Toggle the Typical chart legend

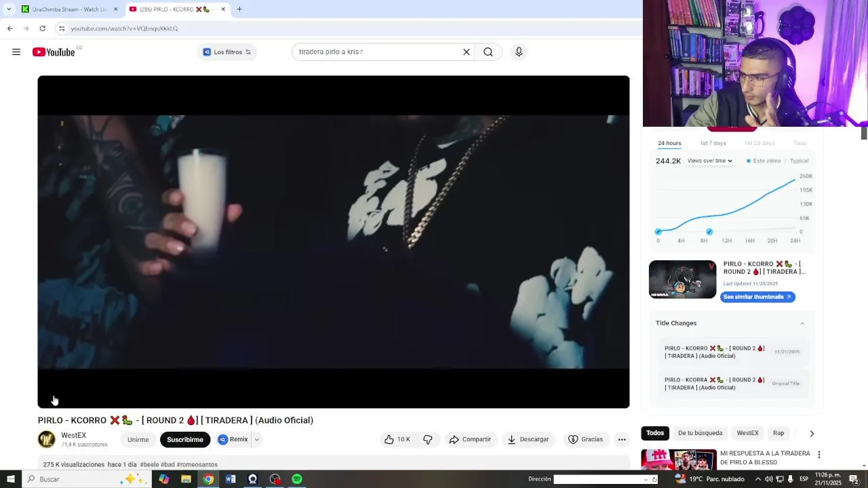[795, 161]
